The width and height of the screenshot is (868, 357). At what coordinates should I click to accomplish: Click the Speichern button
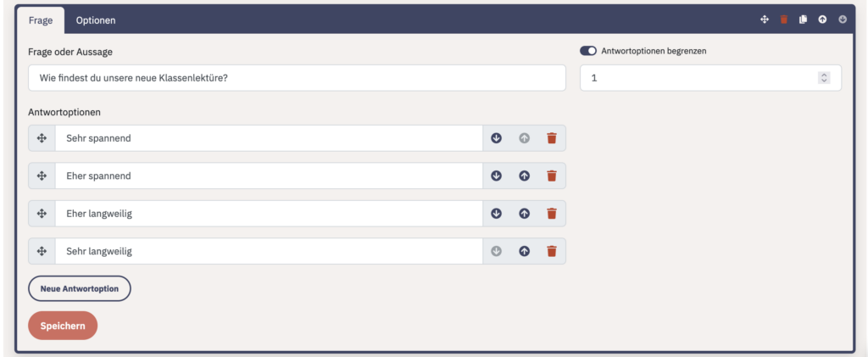[x=63, y=326]
